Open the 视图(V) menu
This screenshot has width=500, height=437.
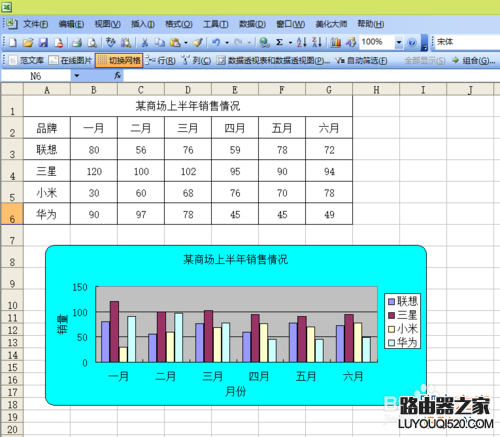tap(107, 24)
